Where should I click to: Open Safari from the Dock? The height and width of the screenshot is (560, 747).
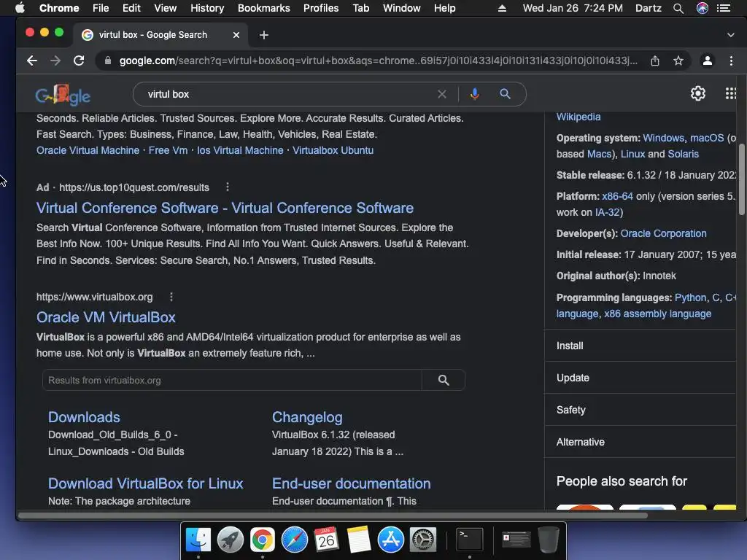point(295,540)
